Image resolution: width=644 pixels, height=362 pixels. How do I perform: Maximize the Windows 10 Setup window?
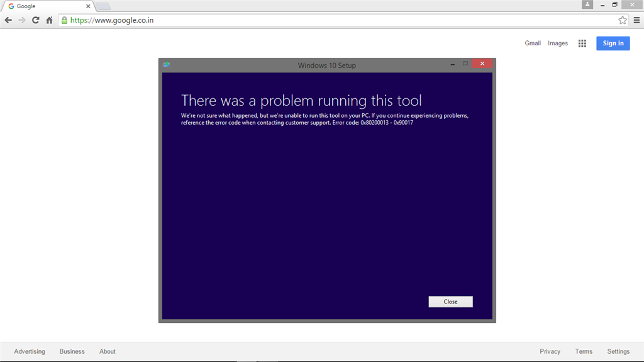pos(465,64)
